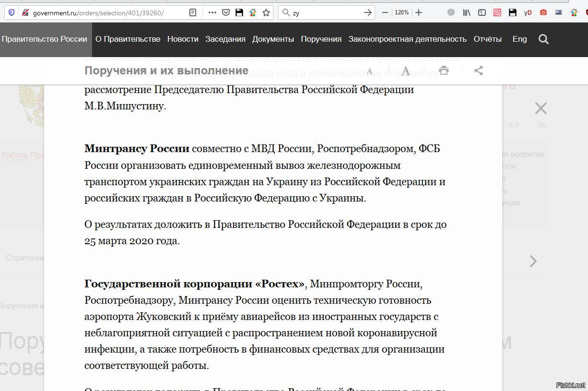Open Заседания menu item
Viewport: 588px width, 391px height.
pyautogui.click(x=225, y=39)
